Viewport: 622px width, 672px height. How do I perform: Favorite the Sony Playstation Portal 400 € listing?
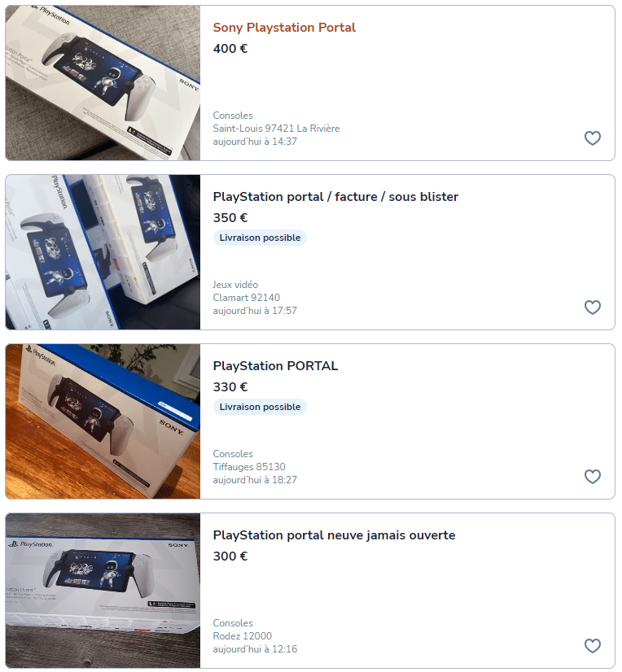(x=593, y=138)
